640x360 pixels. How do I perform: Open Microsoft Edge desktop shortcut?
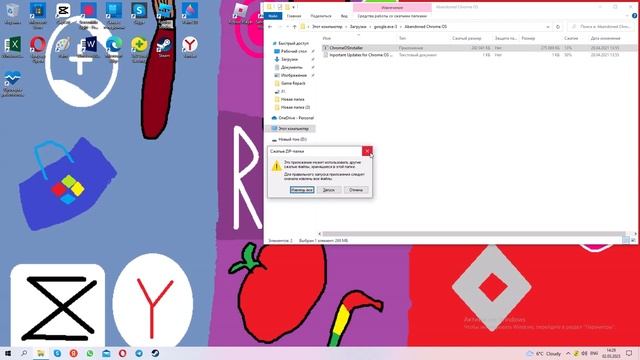coord(113,48)
